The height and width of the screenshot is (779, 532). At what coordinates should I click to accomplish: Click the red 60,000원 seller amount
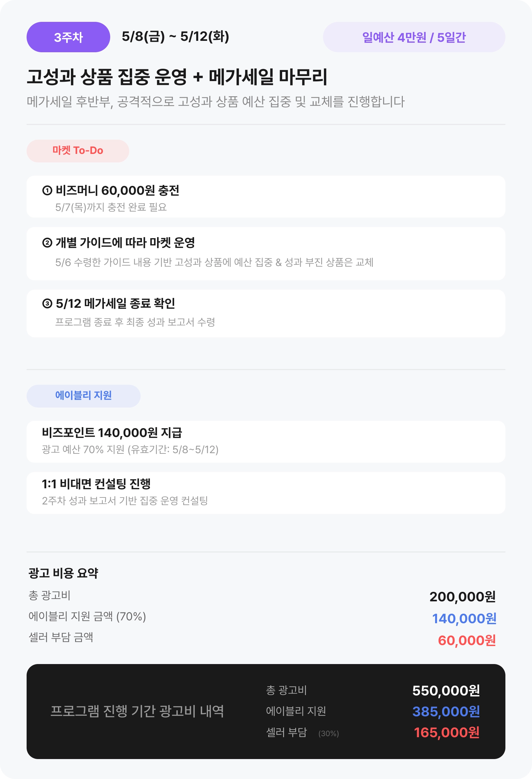[467, 640]
